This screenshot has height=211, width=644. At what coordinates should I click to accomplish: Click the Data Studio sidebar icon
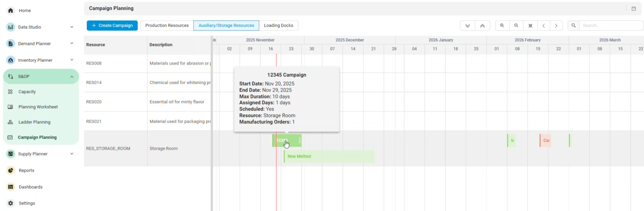[11, 27]
